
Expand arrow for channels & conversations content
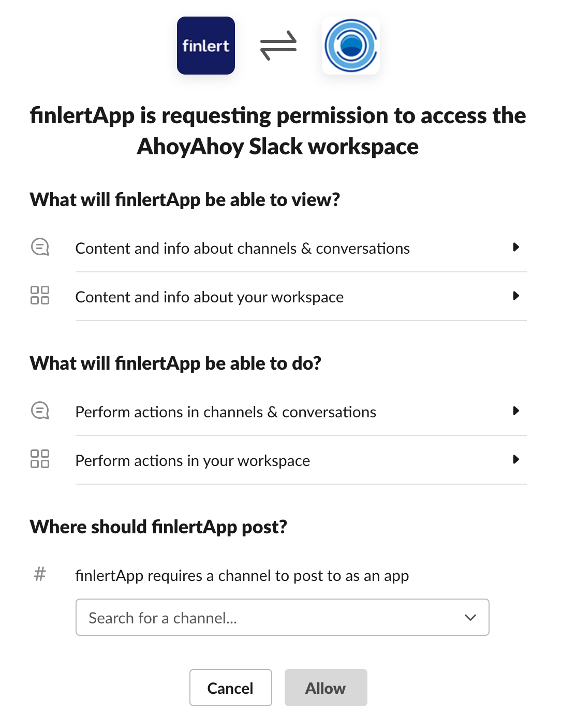click(x=515, y=247)
